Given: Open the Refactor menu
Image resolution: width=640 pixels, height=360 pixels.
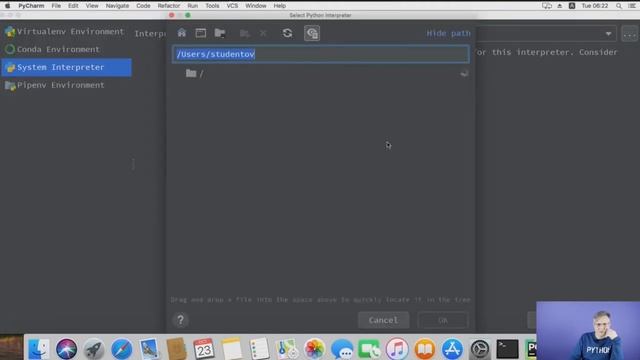Looking at the screenshot, I should (169, 6).
